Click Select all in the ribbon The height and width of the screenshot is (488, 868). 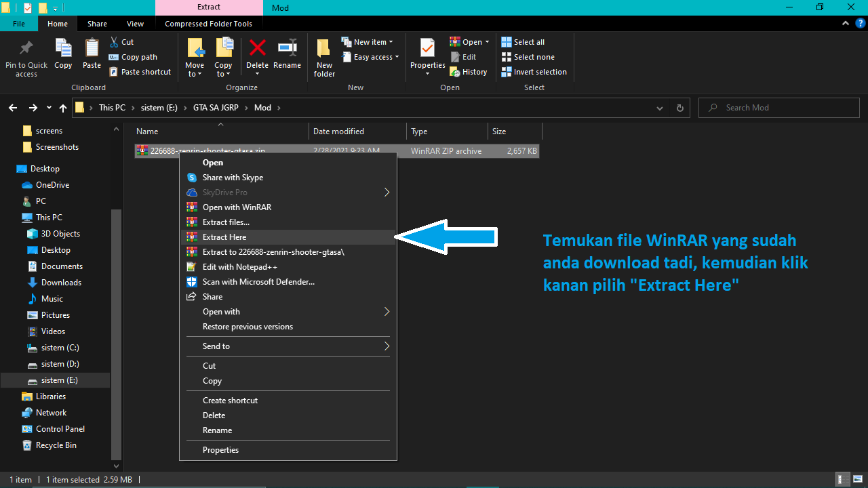point(523,42)
